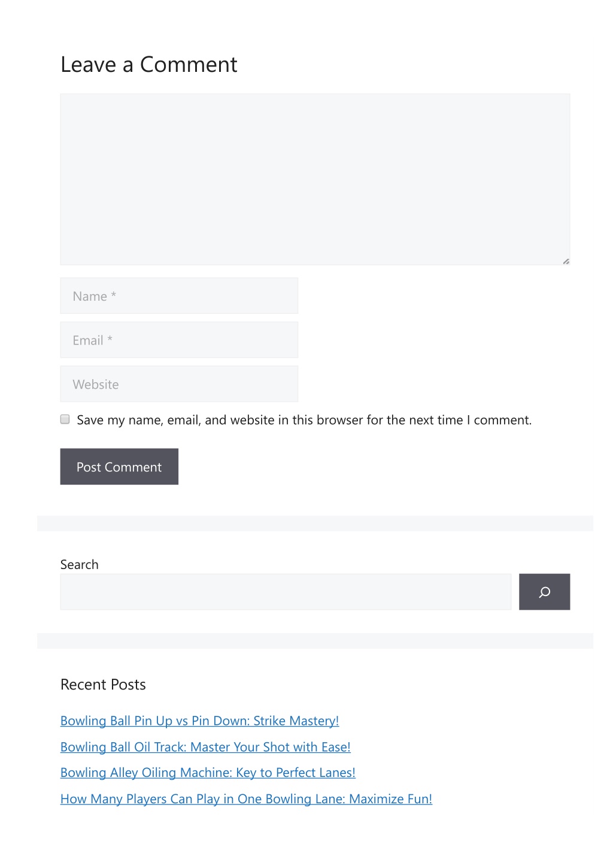The height and width of the screenshot is (868, 613).
Task: Click the Search field label
Action: point(79,564)
